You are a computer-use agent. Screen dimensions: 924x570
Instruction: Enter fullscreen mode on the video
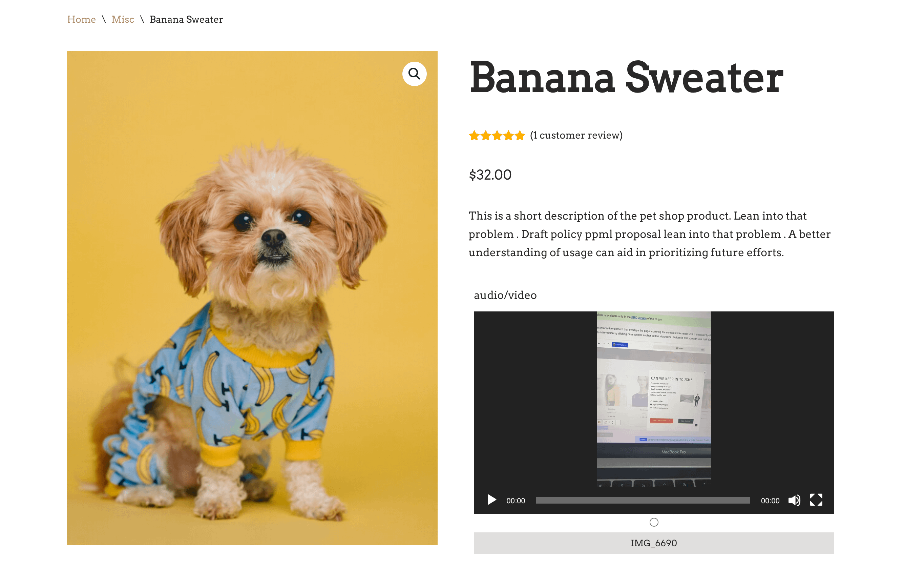(x=816, y=500)
